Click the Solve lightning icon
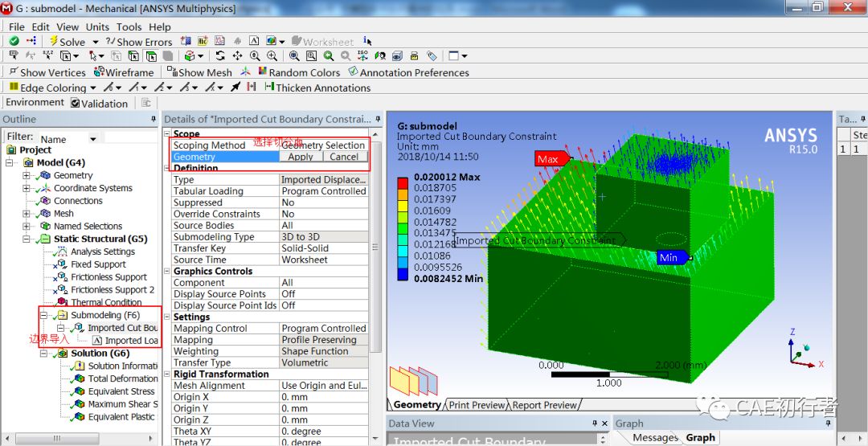The image size is (868, 446). click(x=54, y=42)
